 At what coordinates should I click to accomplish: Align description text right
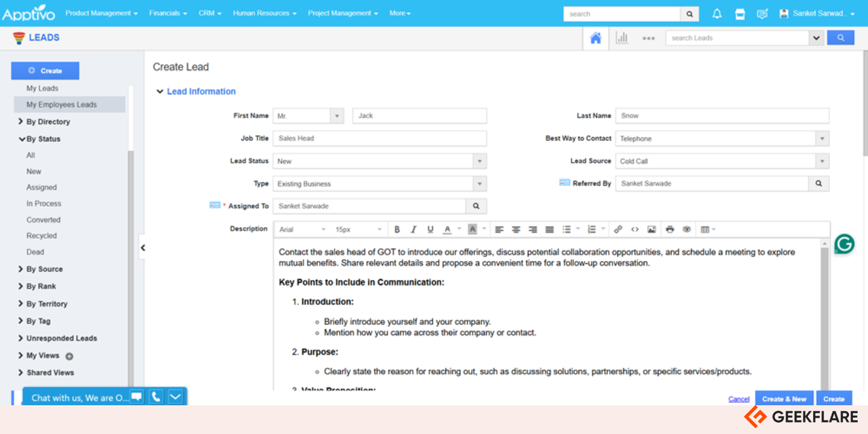pos(533,229)
